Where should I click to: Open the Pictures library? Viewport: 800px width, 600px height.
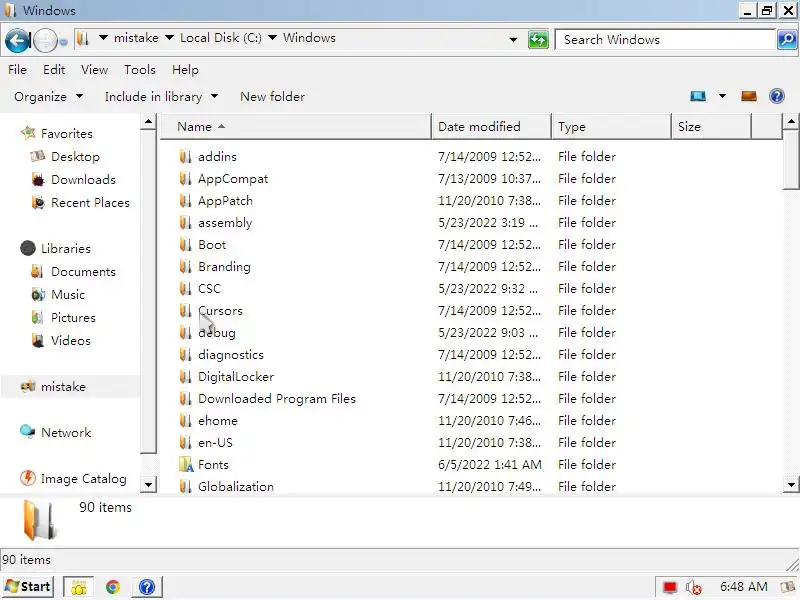click(x=73, y=317)
